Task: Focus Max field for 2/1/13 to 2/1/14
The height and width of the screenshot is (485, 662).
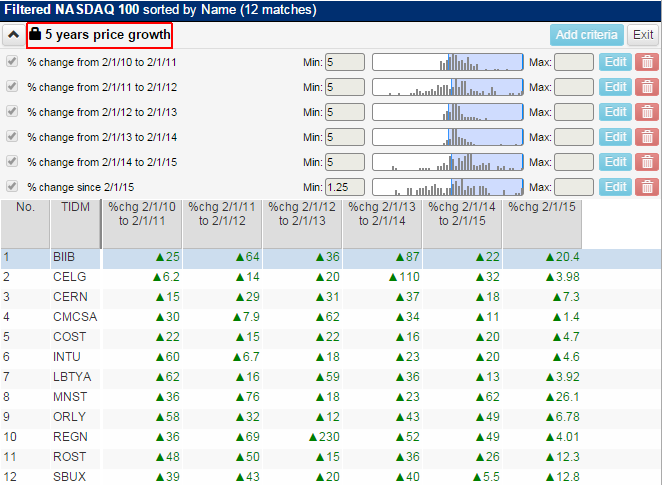Action: (574, 137)
